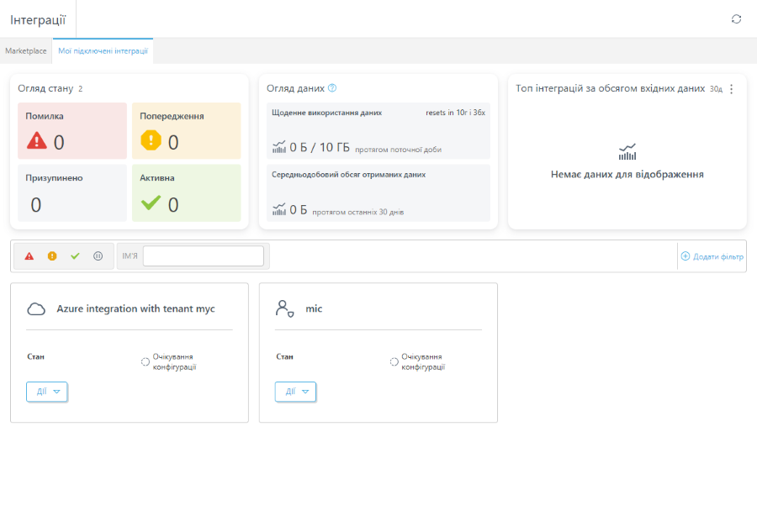Viewport: 757px width, 532px height.
Task: Expand the Дії dropdown for mic integration
Action: pos(295,392)
